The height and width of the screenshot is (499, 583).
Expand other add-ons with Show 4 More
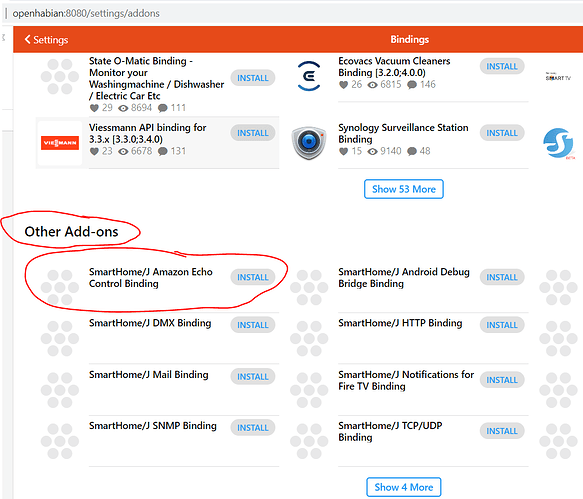pyautogui.click(x=404, y=487)
